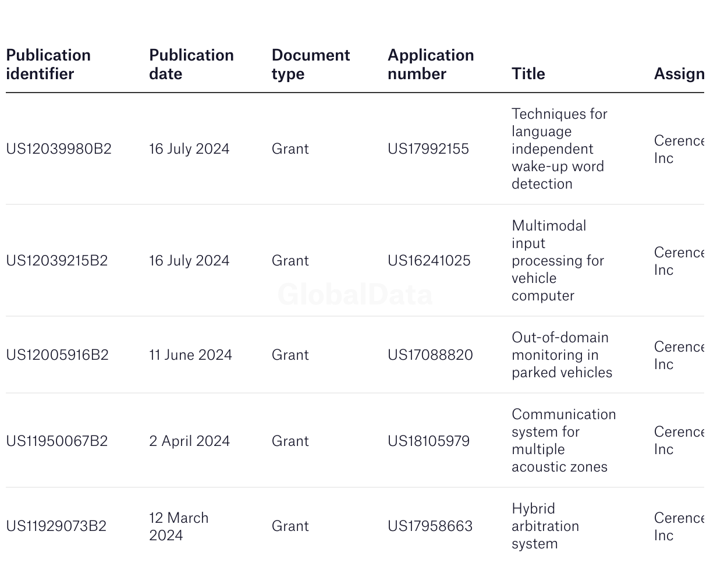The height and width of the screenshot is (588, 710).
Task: Click the Publication date column header
Action: pyautogui.click(x=191, y=64)
